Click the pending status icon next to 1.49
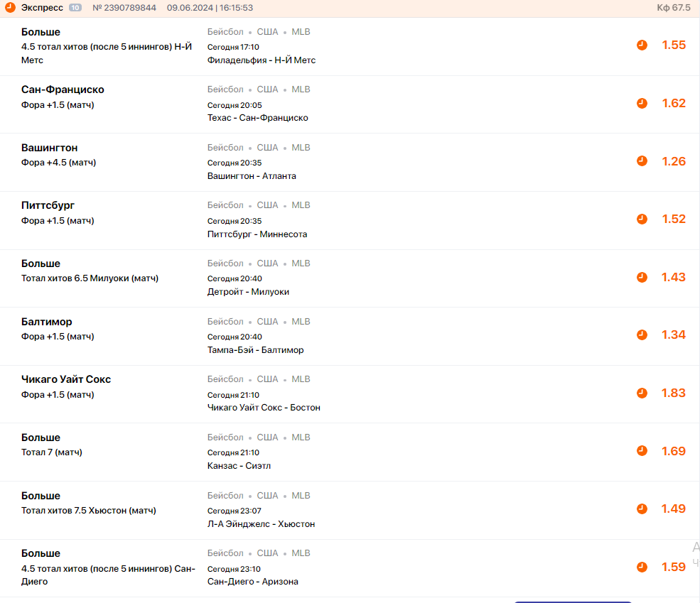Image resolution: width=700 pixels, height=603 pixels. (x=642, y=509)
